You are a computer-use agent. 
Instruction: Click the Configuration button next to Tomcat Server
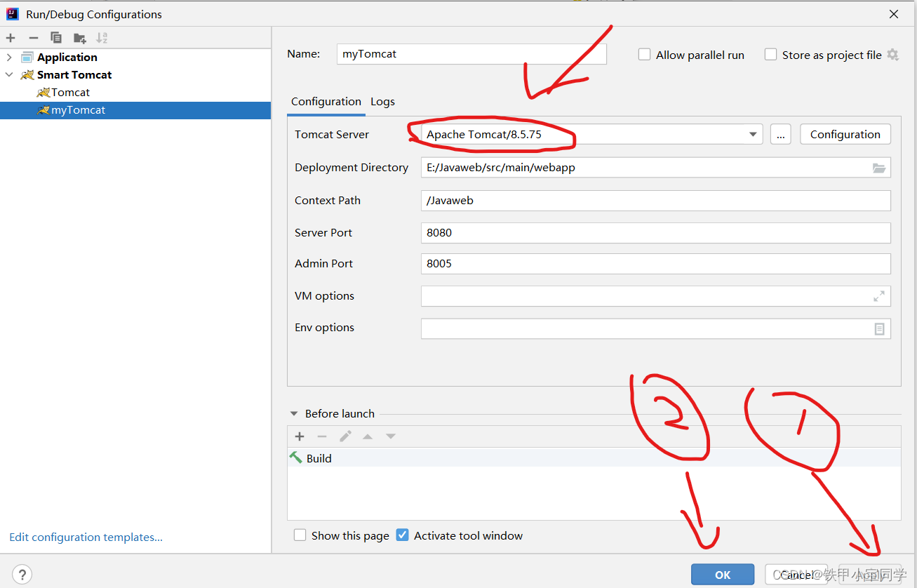845,135
